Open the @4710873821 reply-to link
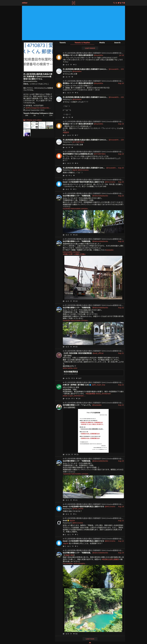Image resolution: width=147 pixels, height=644 pixels. [x=78, y=142]
